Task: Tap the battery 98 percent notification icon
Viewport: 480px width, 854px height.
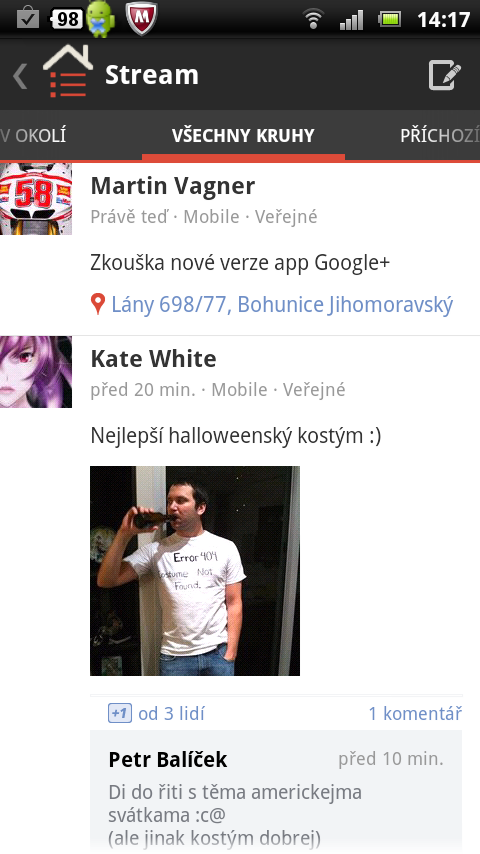Action: point(67,20)
